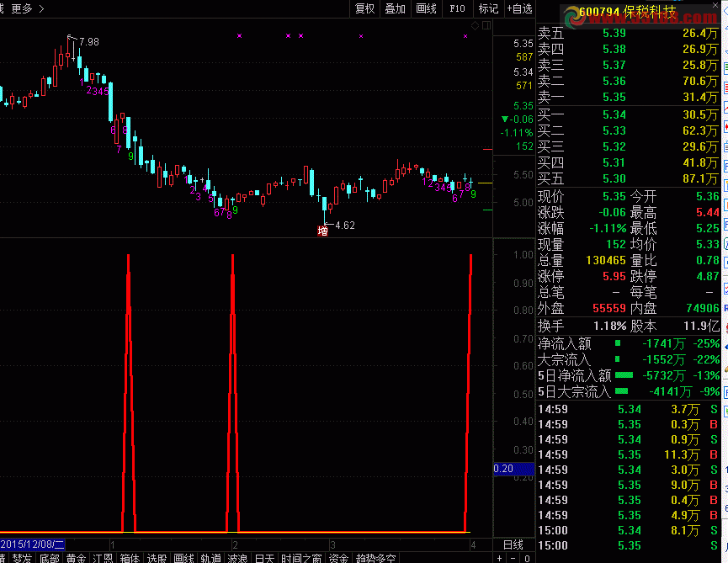Viewport: 728px width, 563px height.
Task: Open the 复权 price adjustment option
Action: 364,8
